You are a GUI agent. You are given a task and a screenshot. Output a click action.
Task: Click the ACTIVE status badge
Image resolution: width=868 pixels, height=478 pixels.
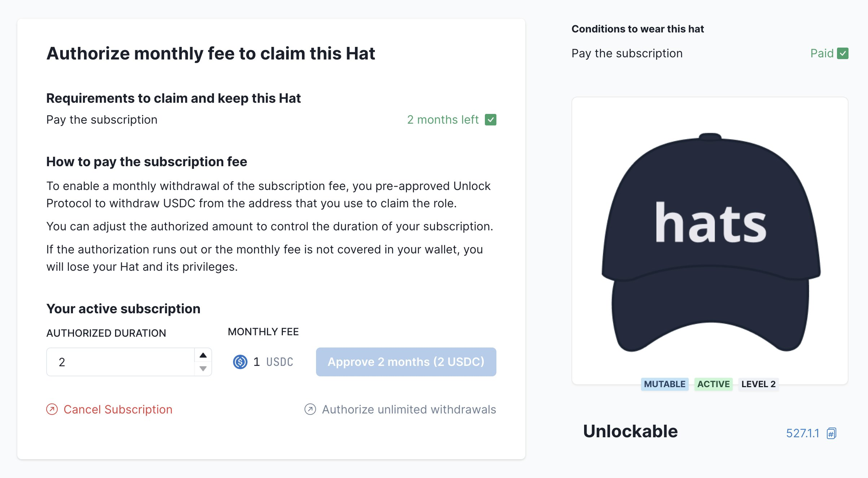713,384
